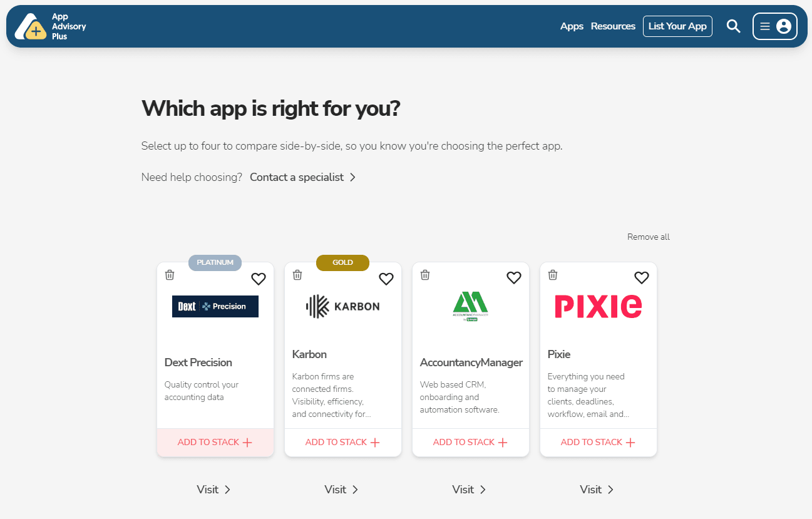
Task: Add Karbon to stack
Action: 342,443
